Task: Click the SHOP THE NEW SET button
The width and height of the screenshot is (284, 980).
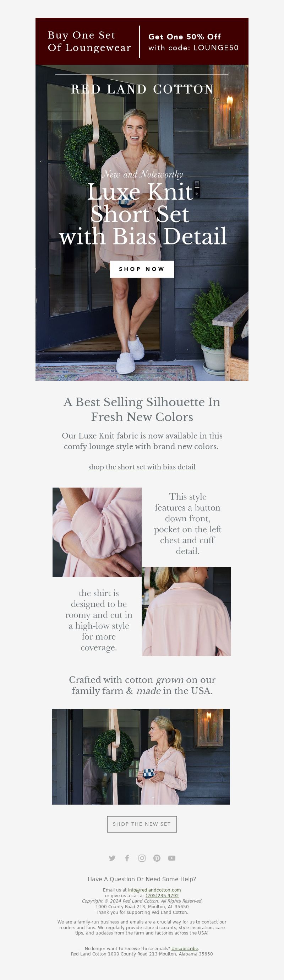Action: tap(142, 824)
